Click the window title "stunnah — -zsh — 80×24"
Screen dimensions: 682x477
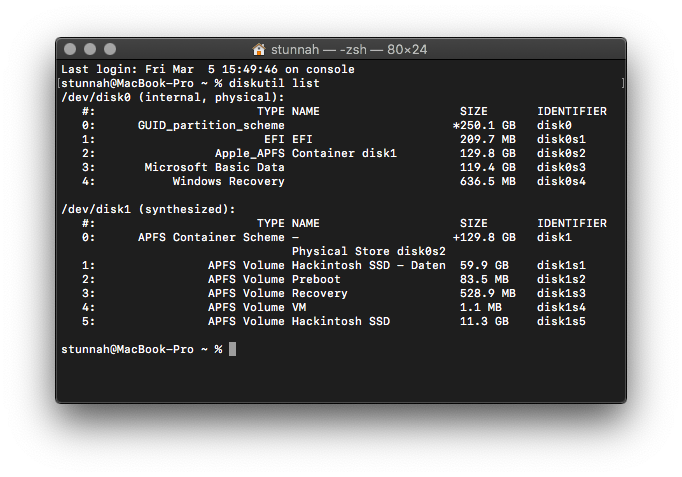pyautogui.click(x=347, y=49)
